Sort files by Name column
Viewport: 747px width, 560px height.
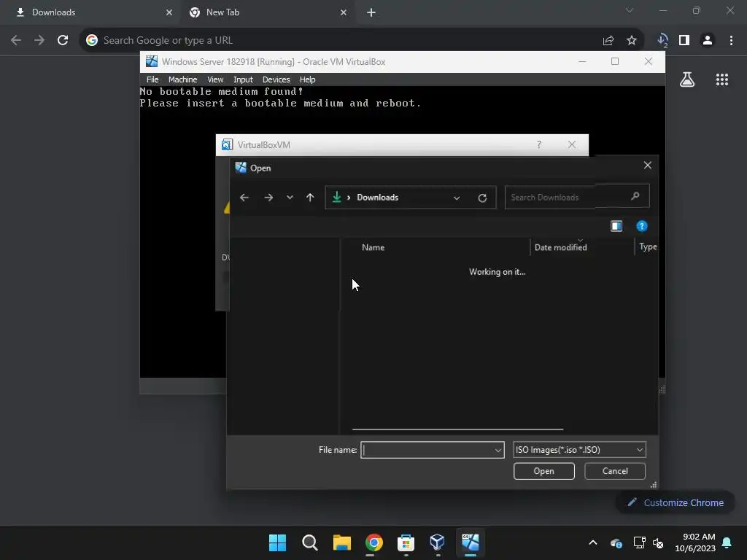(x=373, y=248)
